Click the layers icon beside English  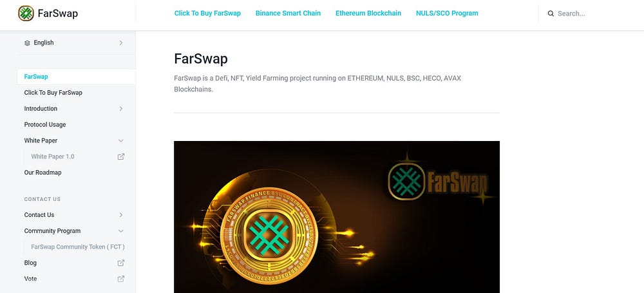click(x=27, y=43)
